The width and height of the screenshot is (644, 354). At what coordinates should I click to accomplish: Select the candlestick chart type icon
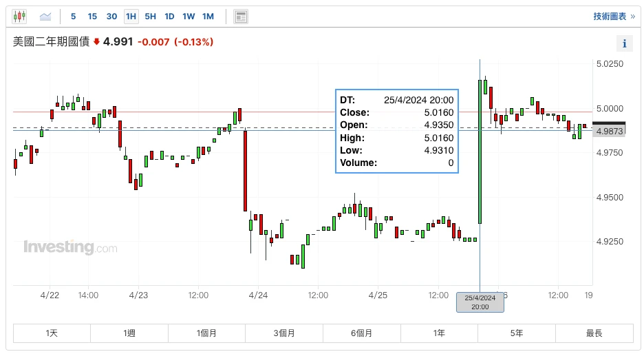click(x=20, y=16)
